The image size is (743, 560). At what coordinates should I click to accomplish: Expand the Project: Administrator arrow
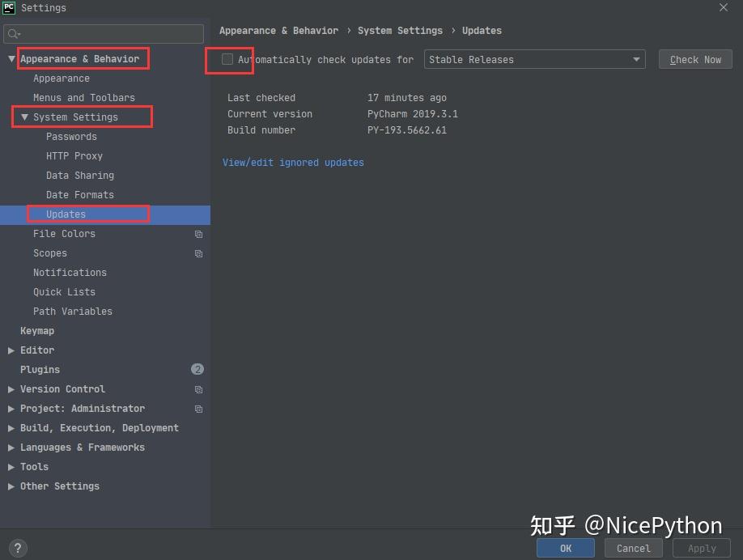tap(11, 409)
